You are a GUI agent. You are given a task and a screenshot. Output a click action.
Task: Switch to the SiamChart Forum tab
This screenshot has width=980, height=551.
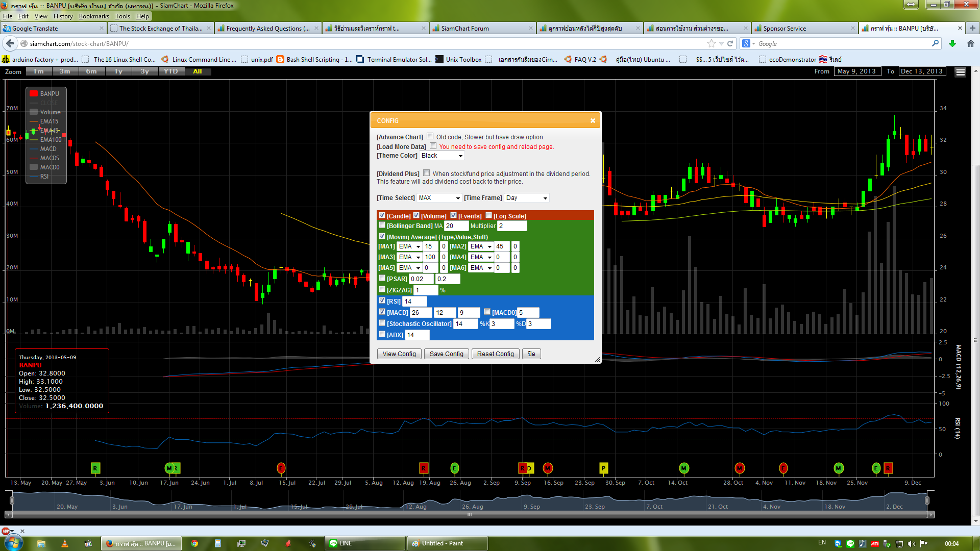482,28
